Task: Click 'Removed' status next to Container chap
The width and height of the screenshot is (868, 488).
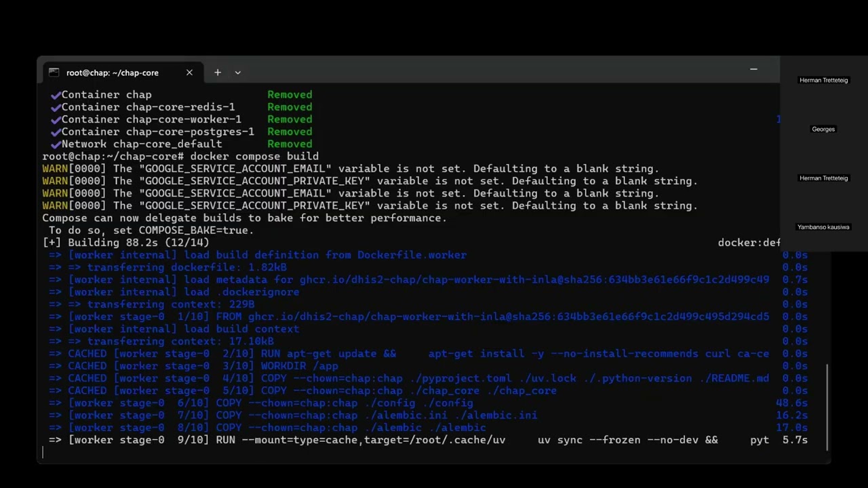Action: coord(290,95)
